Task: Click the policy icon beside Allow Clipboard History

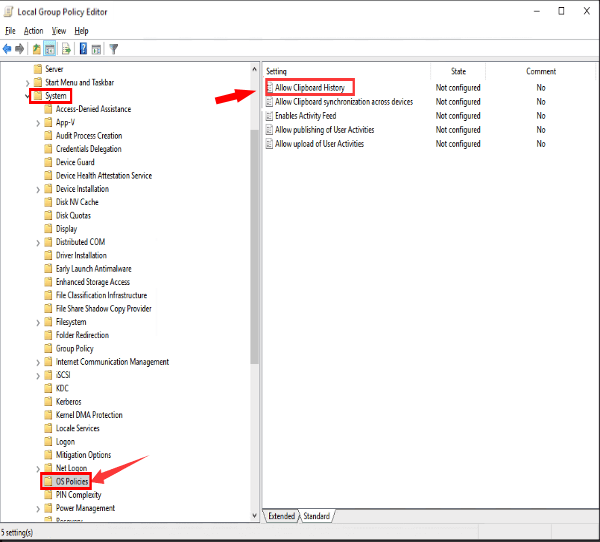Action: (269, 88)
